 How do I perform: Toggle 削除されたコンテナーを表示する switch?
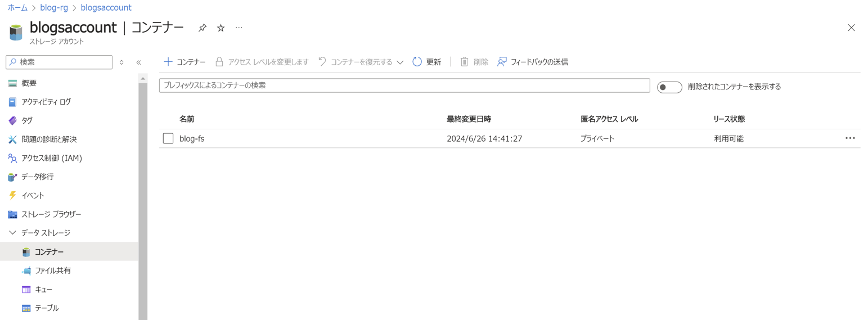pos(669,87)
